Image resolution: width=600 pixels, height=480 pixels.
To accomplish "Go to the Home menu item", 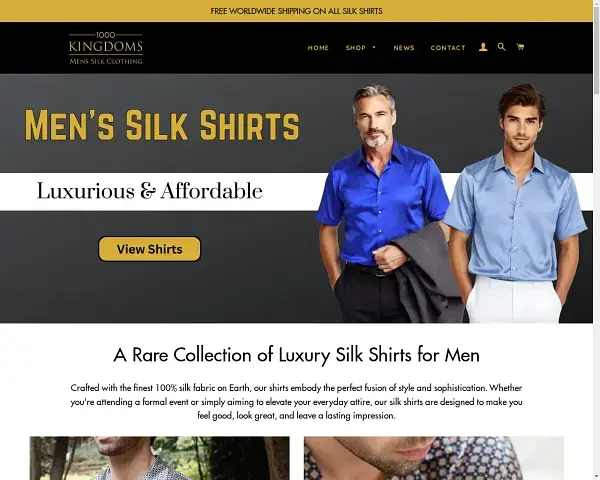I will click(x=318, y=48).
